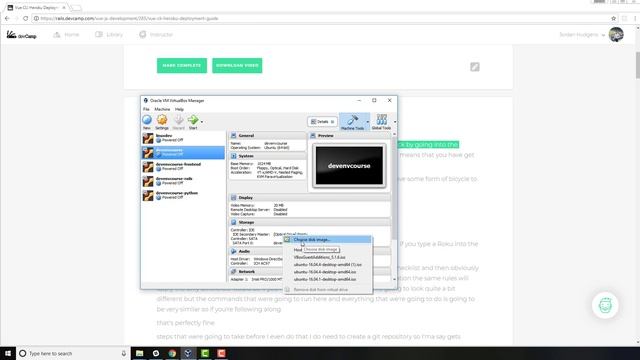Click the MARK COMPLETE button

coord(182,65)
